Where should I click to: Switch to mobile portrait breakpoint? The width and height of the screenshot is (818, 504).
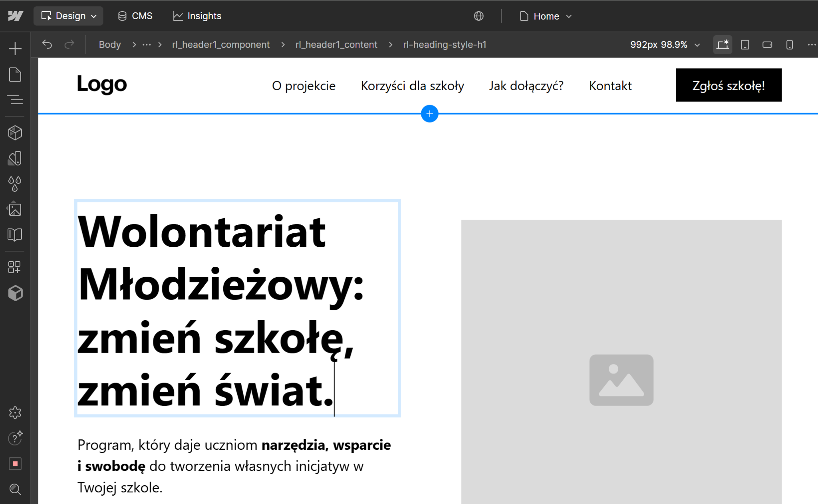(790, 44)
